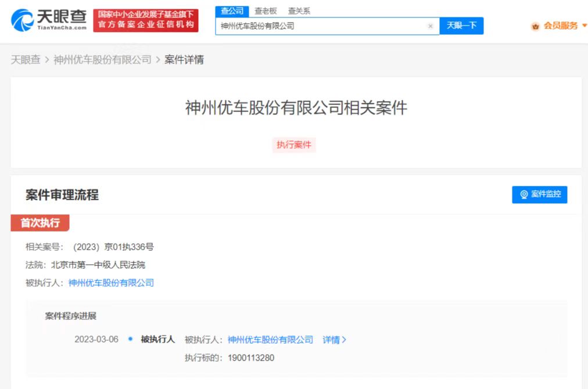Open the 详情 details link
The height and width of the screenshot is (389, 588).
click(334, 340)
